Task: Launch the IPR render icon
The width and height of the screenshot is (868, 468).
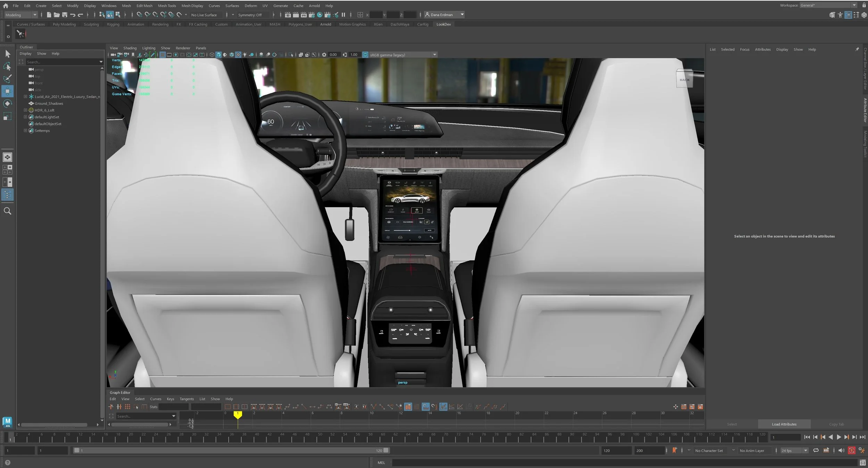Action: [304, 15]
